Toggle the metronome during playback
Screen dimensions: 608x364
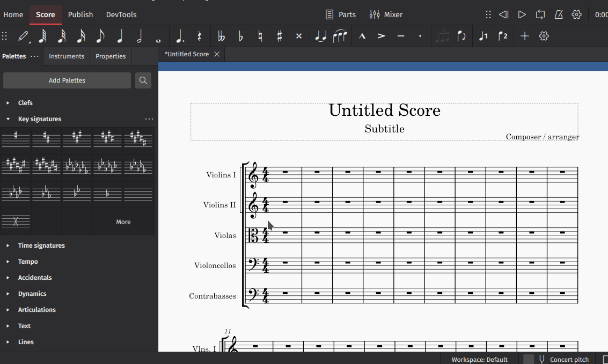[558, 14]
